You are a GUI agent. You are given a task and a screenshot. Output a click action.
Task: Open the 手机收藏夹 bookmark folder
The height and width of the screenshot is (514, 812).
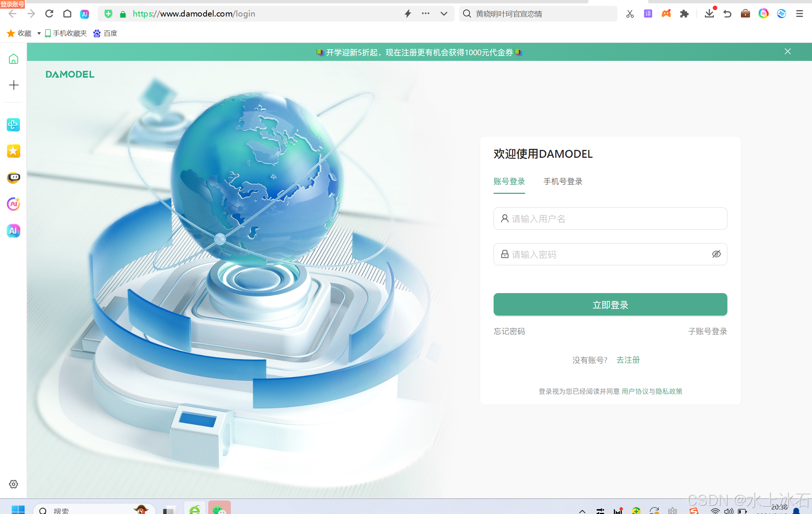[66, 33]
